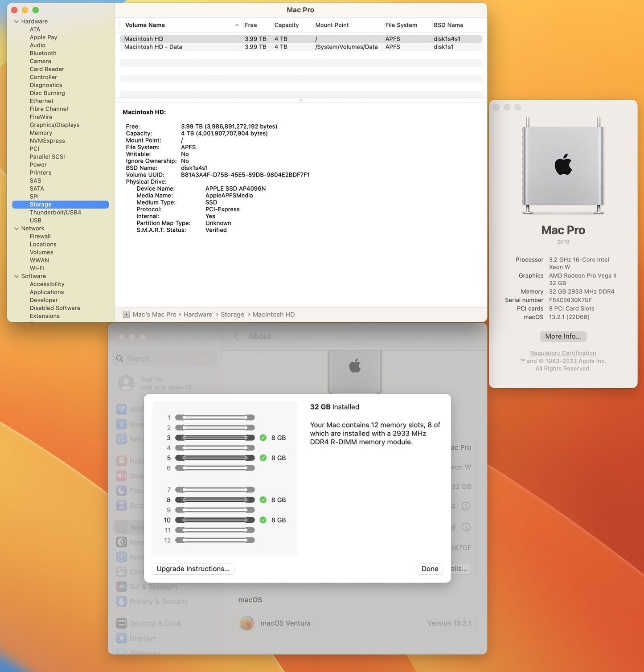Click empty memory slot 1

click(x=215, y=418)
